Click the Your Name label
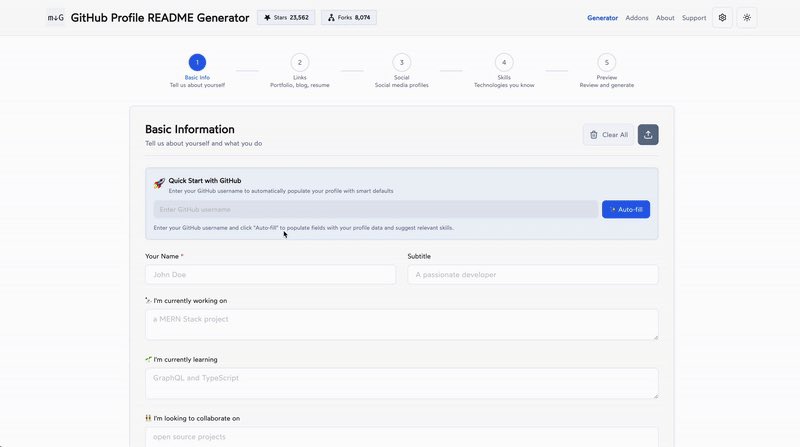The image size is (800, 447). [x=162, y=256]
